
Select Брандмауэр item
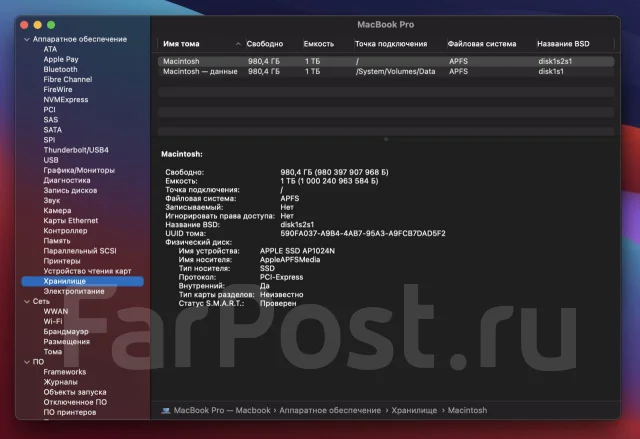coord(66,331)
